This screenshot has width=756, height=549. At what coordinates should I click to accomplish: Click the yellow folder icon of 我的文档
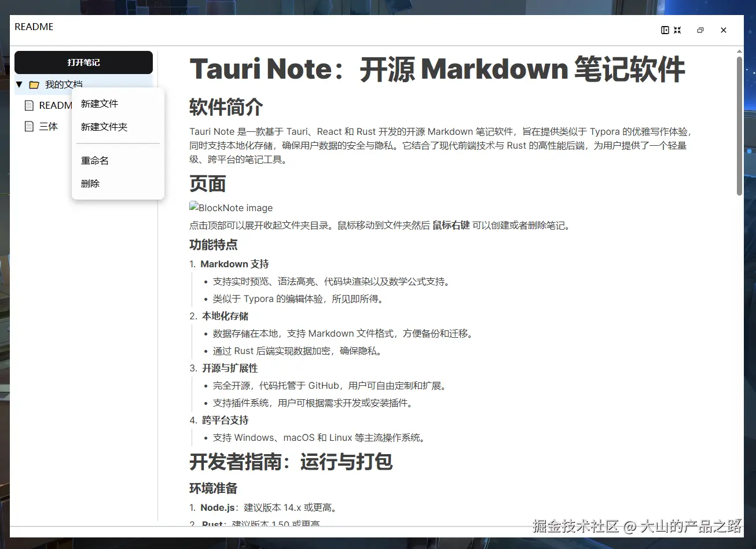click(34, 84)
